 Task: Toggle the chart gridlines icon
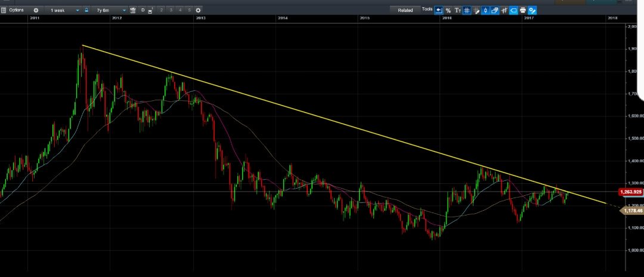point(467,10)
